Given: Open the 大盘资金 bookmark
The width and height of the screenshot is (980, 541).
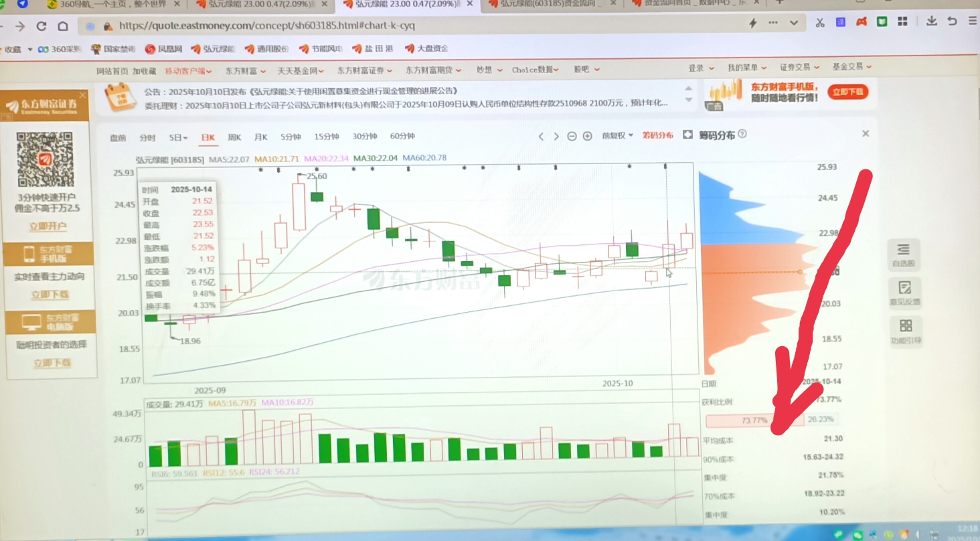Looking at the screenshot, I should tap(426, 48).
